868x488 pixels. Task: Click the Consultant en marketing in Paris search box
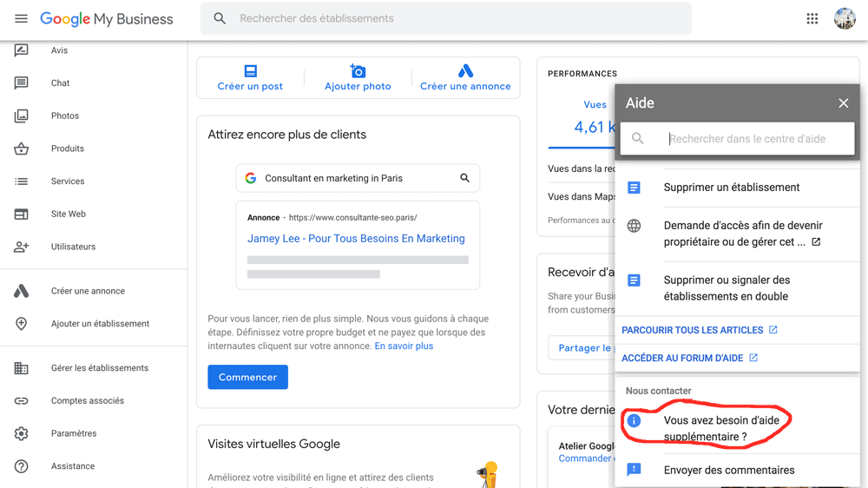[358, 178]
